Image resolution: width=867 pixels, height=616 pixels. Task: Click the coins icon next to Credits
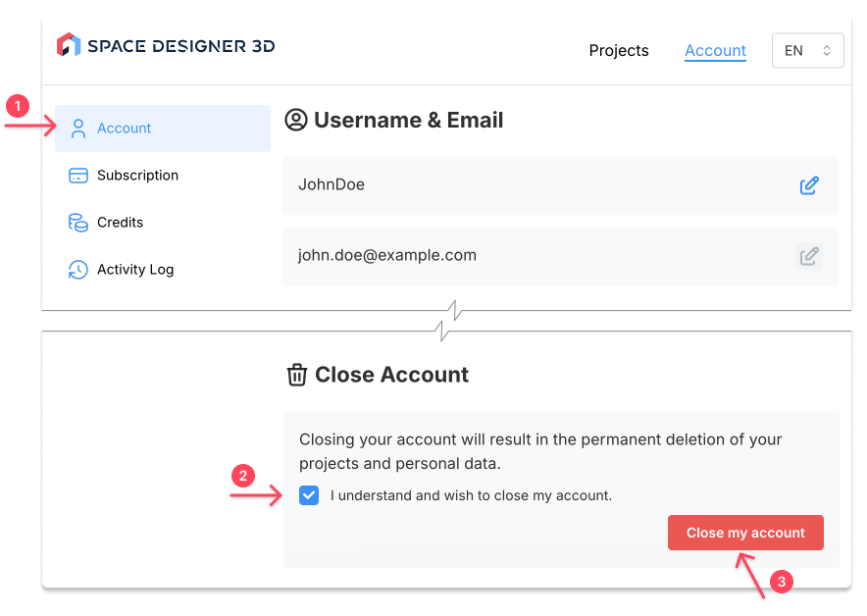click(x=78, y=223)
